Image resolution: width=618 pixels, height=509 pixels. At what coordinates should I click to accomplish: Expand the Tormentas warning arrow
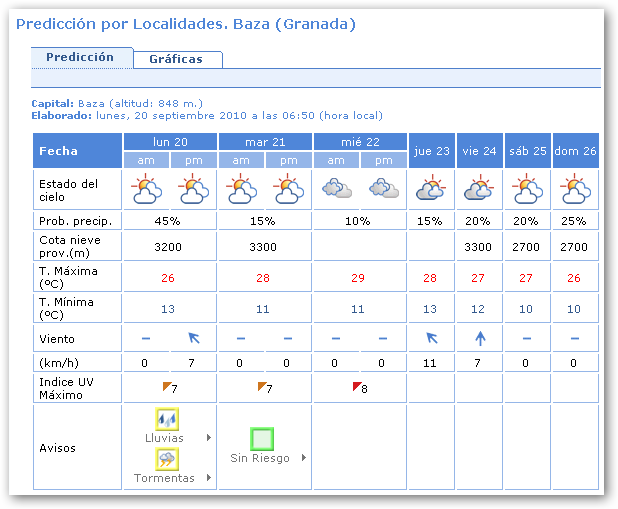(x=209, y=478)
